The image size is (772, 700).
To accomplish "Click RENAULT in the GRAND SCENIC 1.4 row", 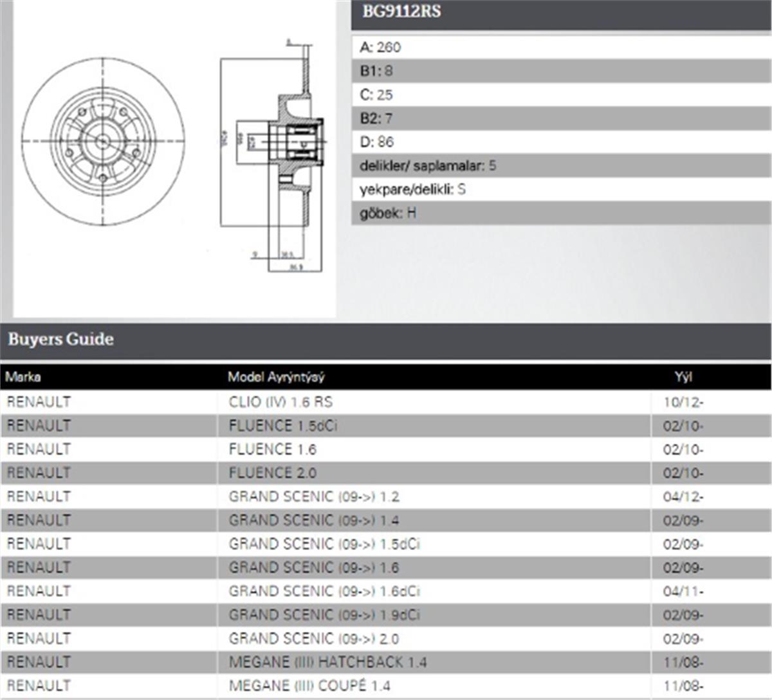I will pos(39,520).
